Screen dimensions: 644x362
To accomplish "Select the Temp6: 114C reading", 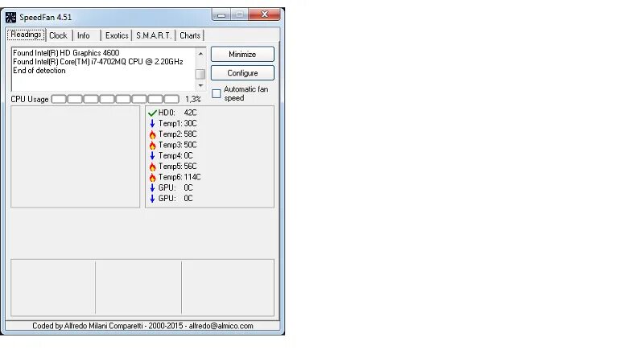I will 180,177.
